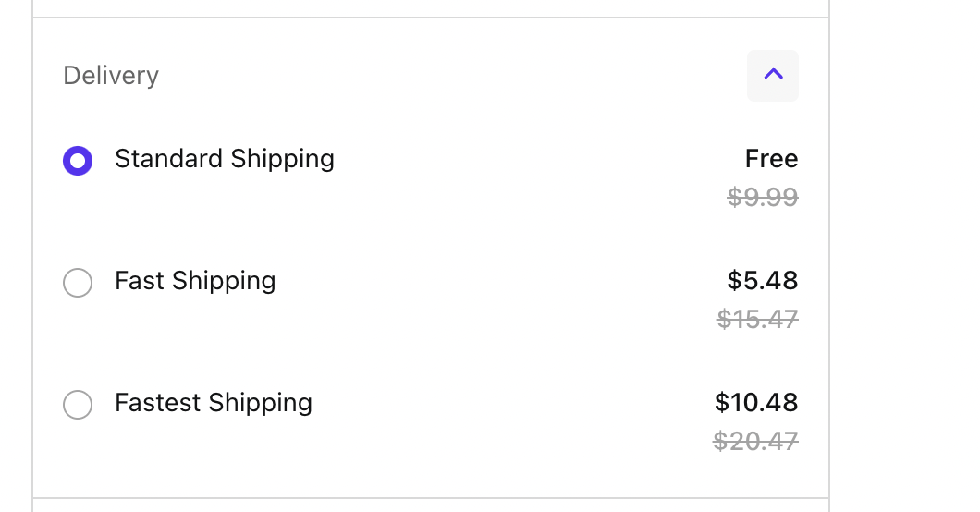This screenshot has height=512, width=980.
Task: Collapse the Delivery section
Action: tap(772, 76)
